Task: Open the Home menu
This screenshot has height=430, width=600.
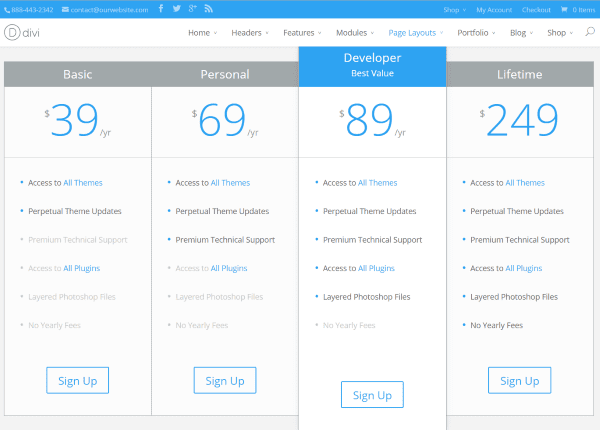Action: tap(202, 33)
